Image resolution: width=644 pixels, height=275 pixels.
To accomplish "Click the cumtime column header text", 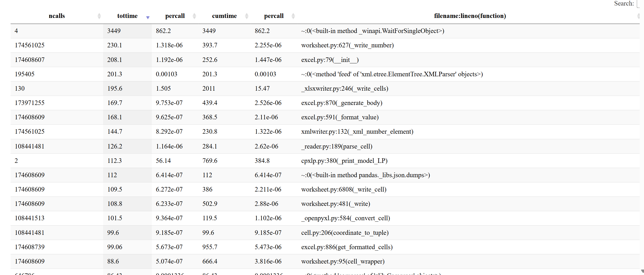I will 224,16.
